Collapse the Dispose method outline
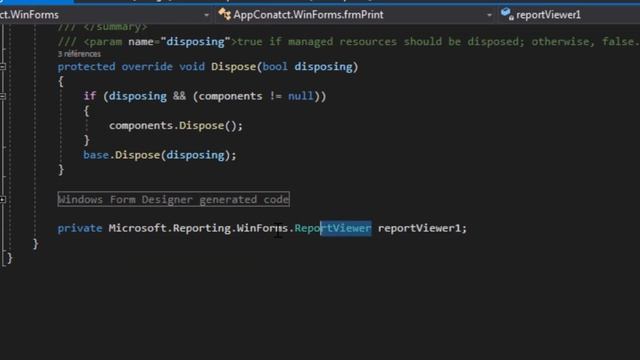This screenshot has height=360, width=640. tap(3, 66)
